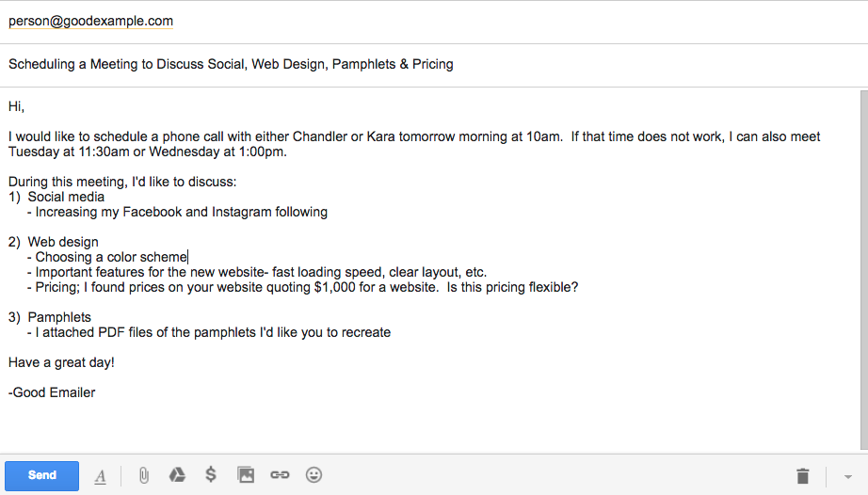868x495 pixels.
Task: Click the "-Good Emailer" signature line
Action: click(52, 392)
